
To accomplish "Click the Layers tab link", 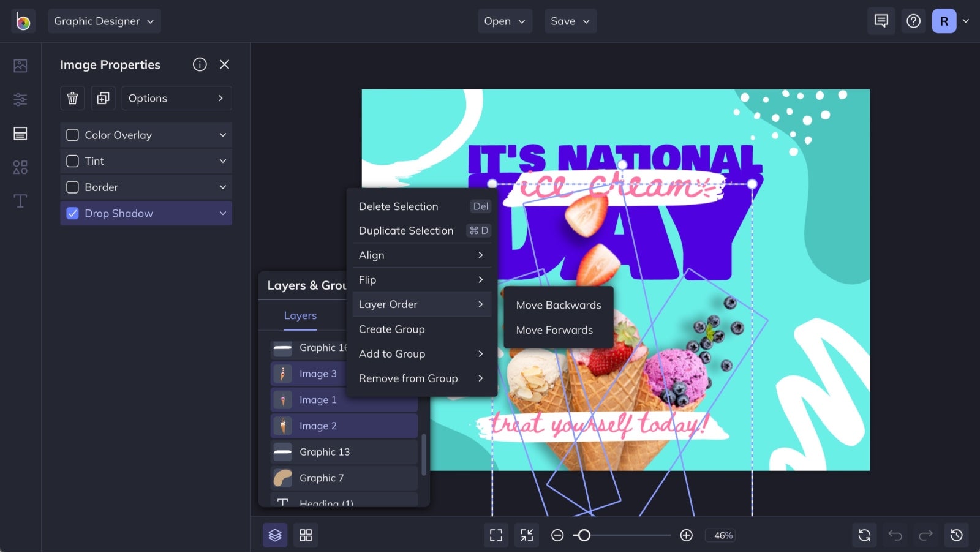I will point(300,315).
